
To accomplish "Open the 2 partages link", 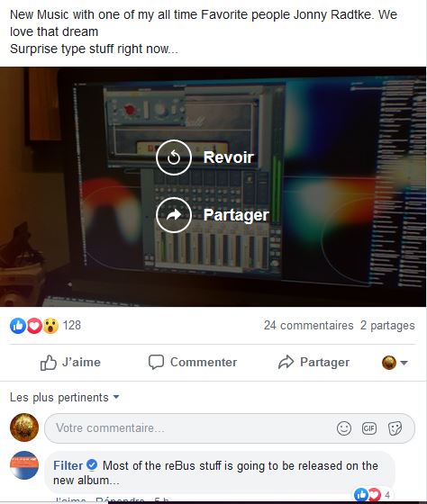I will coord(387,325).
